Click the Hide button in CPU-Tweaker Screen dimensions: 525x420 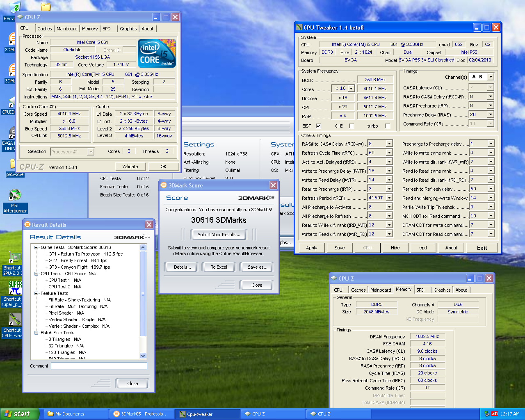395,248
